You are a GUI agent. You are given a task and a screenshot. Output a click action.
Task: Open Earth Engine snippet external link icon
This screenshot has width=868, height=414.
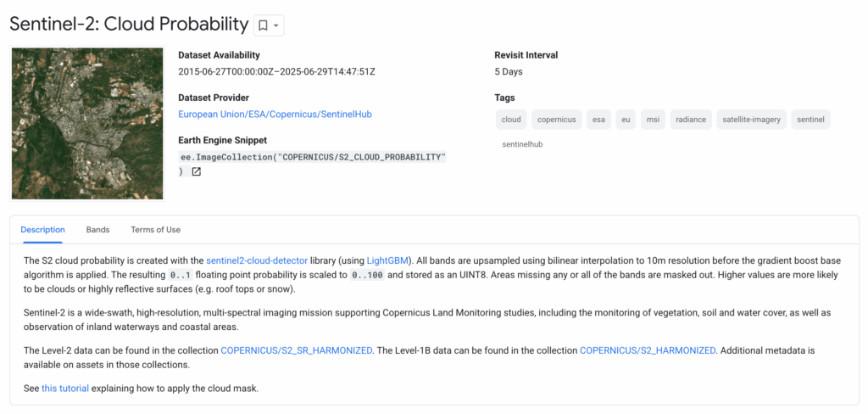197,172
